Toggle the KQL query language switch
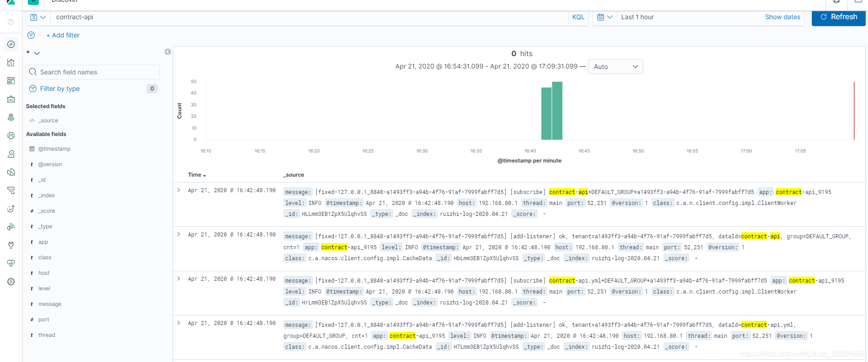 [578, 17]
